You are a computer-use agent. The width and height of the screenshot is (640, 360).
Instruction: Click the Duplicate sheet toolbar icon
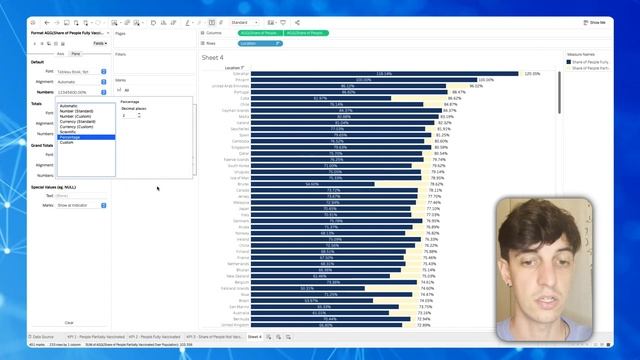[x=127, y=23]
